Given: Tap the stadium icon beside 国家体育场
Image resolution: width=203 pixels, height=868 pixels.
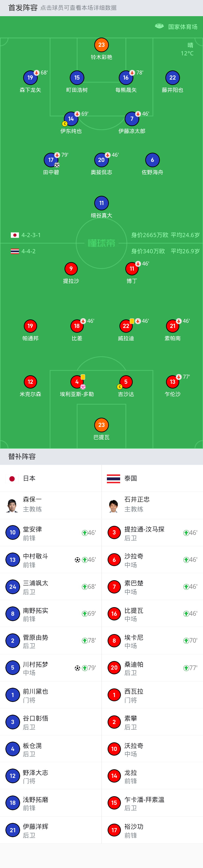Looking at the screenshot, I should 159,26.
